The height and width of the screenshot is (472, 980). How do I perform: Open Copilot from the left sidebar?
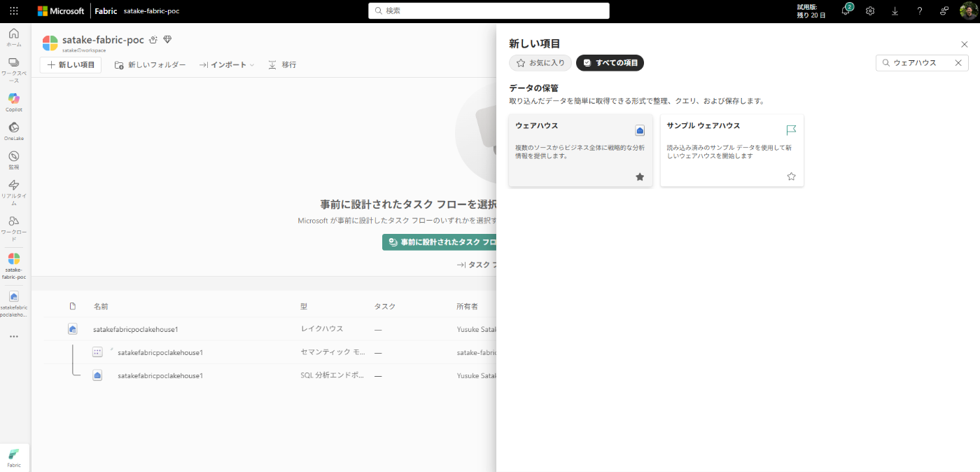coord(14,102)
